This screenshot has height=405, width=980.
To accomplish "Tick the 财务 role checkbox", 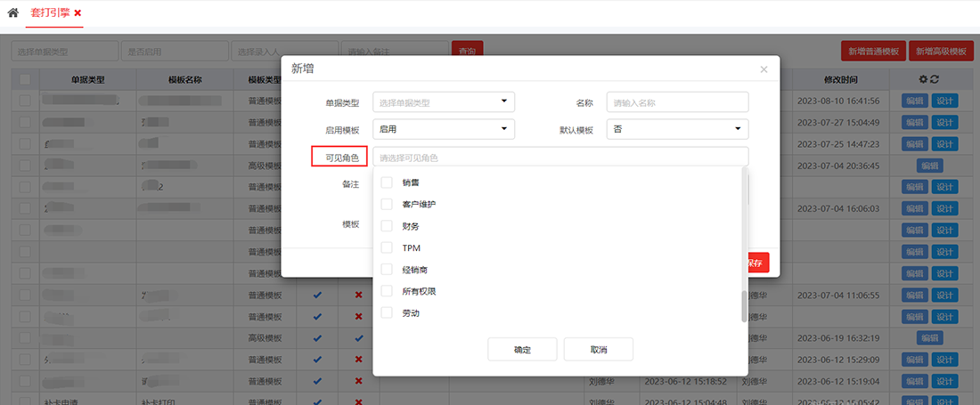I will coord(387,226).
